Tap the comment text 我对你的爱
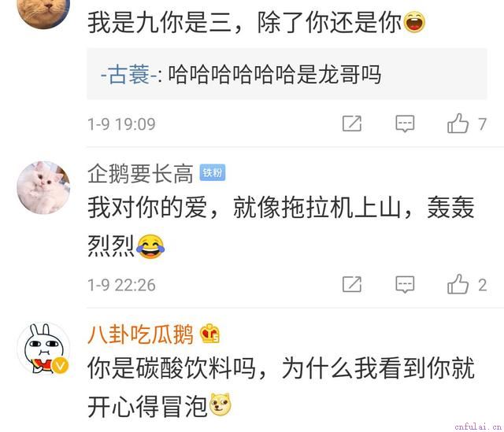Image resolution: width=504 pixels, height=432 pixels. point(147,207)
